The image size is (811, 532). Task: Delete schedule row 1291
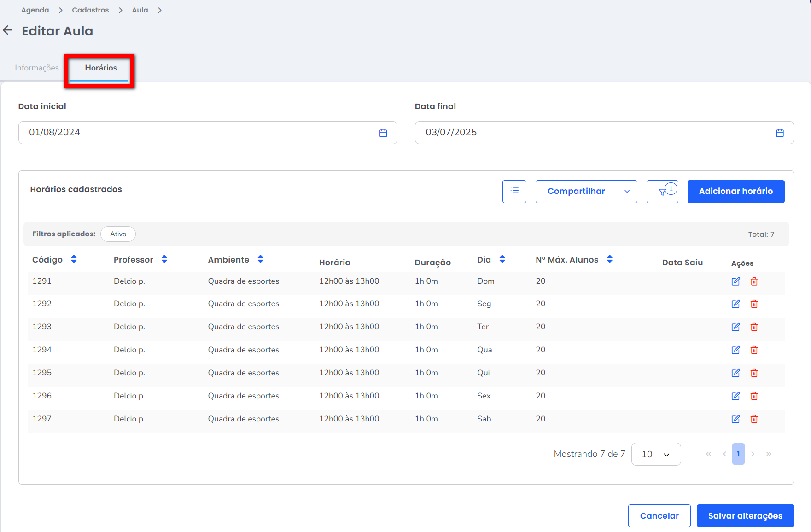(754, 281)
